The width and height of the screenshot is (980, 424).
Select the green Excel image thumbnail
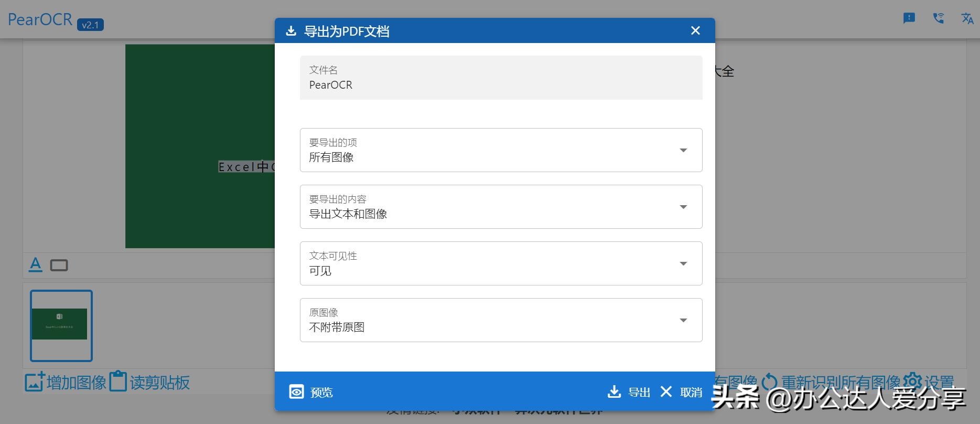[61, 326]
